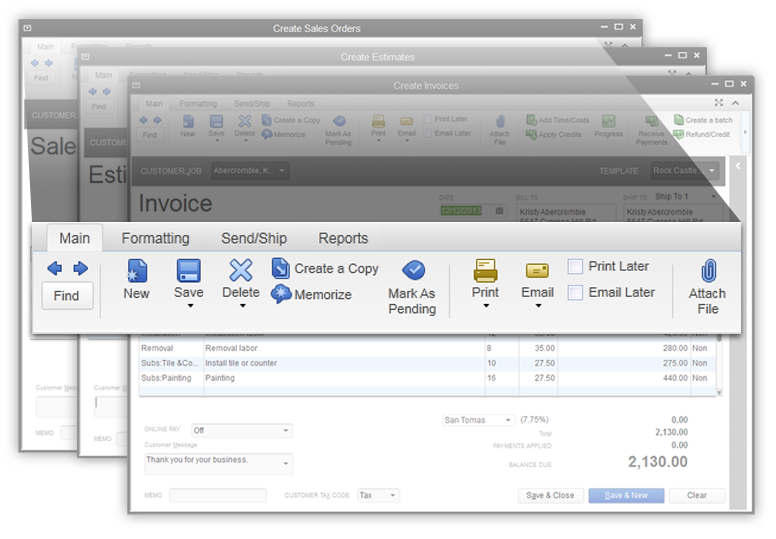The height and width of the screenshot is (539, 776).
Task: Select Main tab in Create Estimates window
Action: click(103, 75)
